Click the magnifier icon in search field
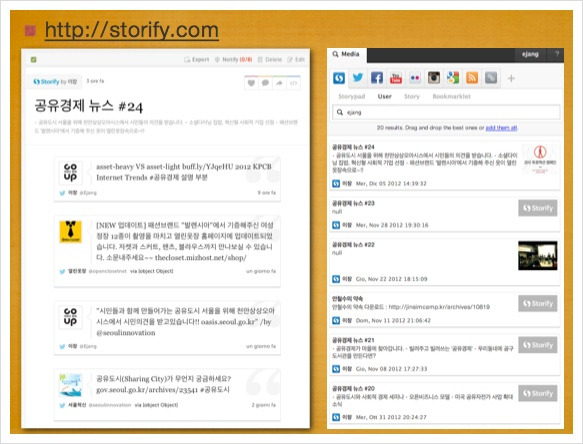The width and height of the screenshot is (583, 444). pos(339,112)
